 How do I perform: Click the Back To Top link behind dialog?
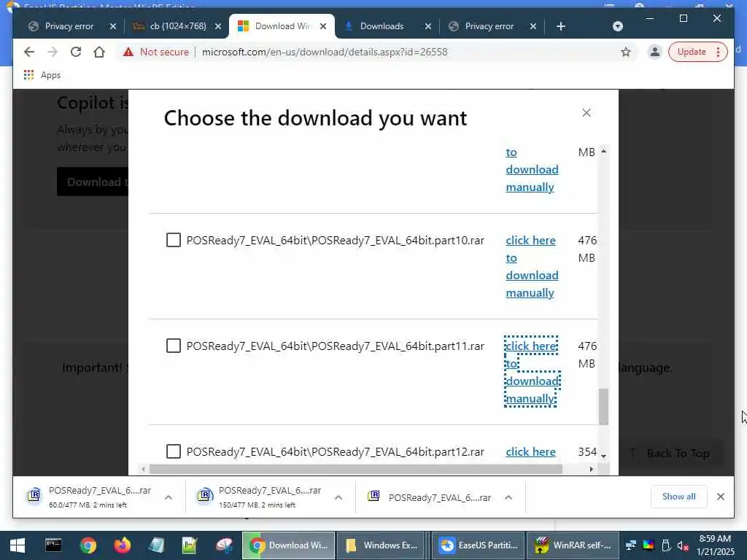click(x=672, y=454)
